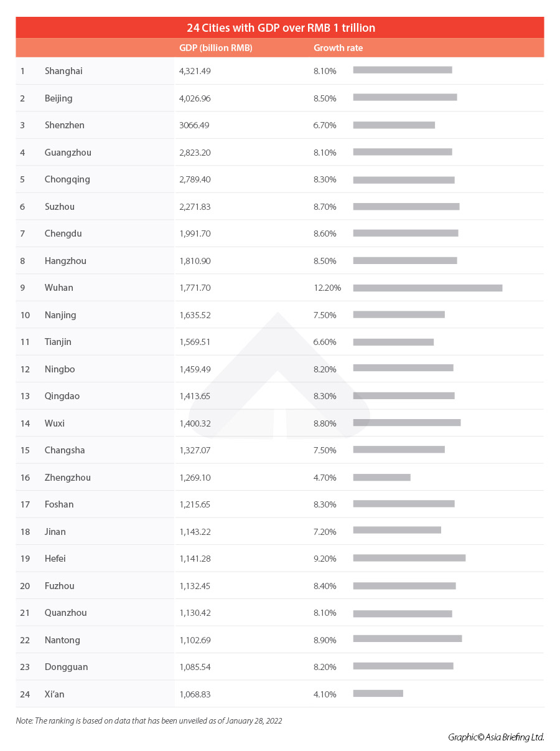
Task: Select the Guangzhou city name
Action: click(x=68, y=153)
